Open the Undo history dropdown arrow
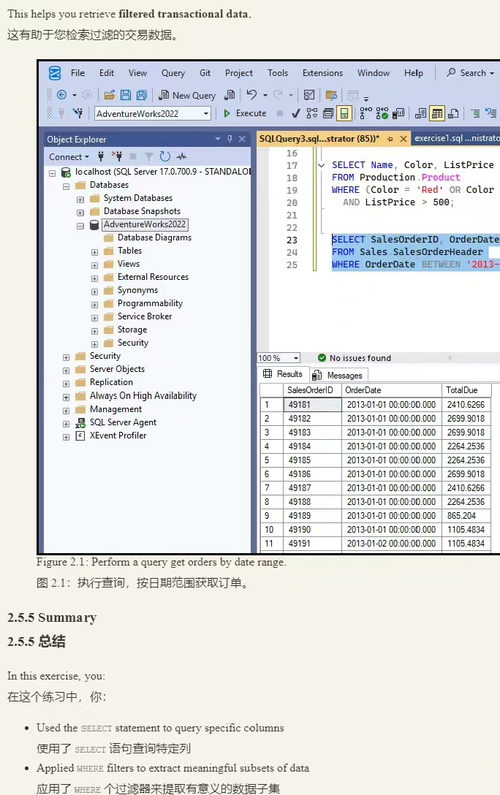Viewport: 500px width, 795px height. tap(265, 95)
